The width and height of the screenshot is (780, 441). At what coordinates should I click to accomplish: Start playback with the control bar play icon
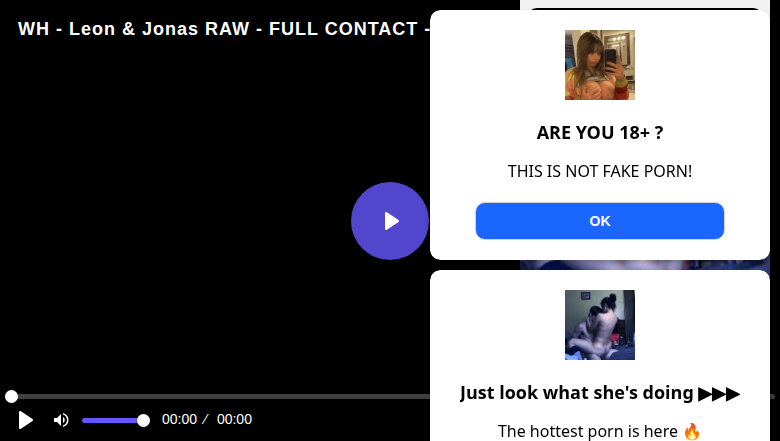tap(25, 420)
